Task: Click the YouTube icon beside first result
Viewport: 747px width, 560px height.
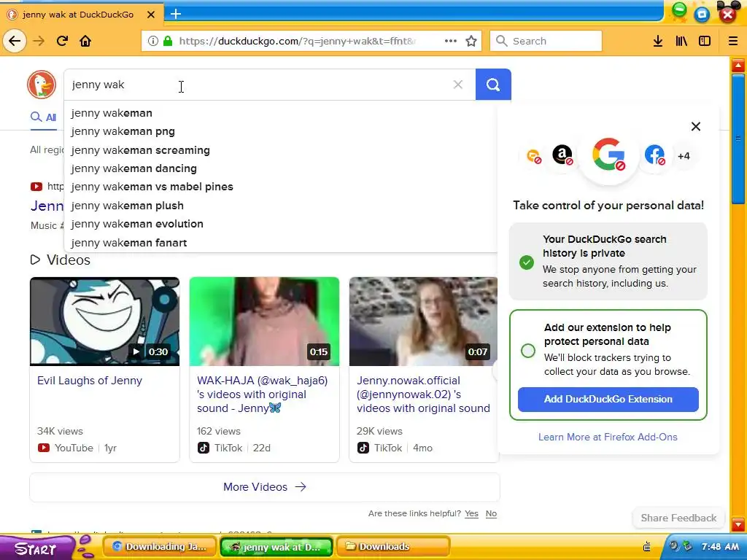Action: [x=36, y=187]
